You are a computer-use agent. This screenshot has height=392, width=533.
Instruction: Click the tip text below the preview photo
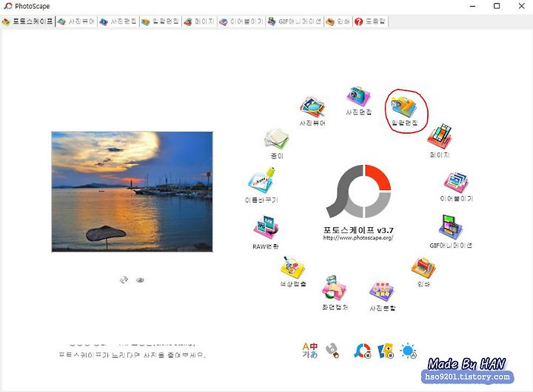tap(133, 355)
